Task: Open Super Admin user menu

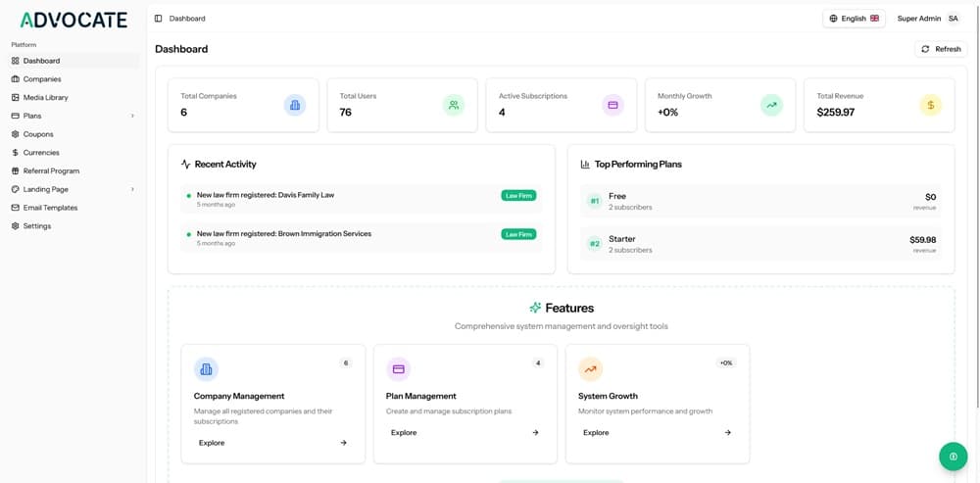Action: pyautogui.click(x=927, y=19)
